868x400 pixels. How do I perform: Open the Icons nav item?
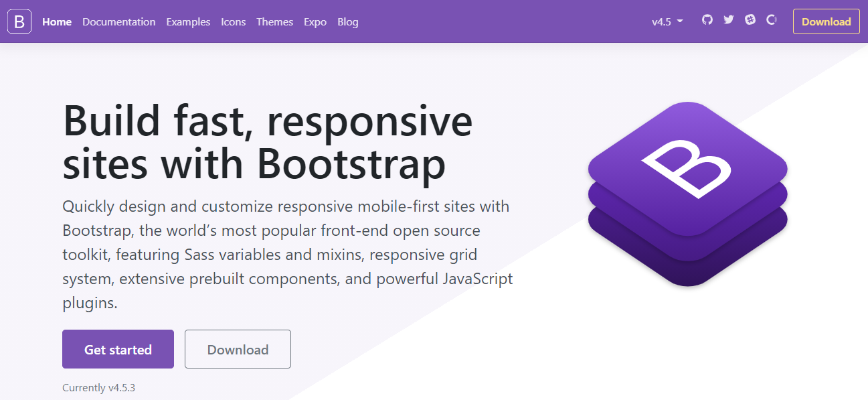pos(234,21)
